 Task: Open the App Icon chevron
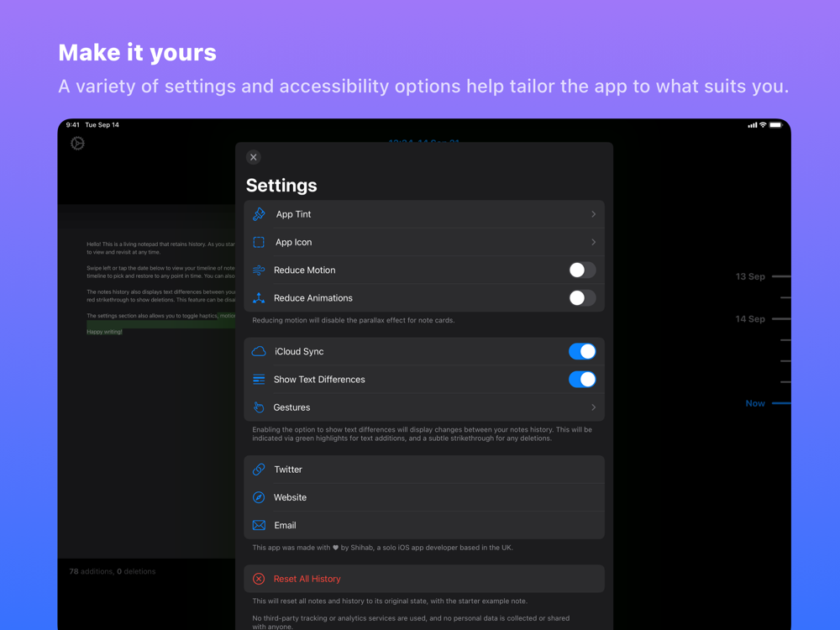coord(594,242)
